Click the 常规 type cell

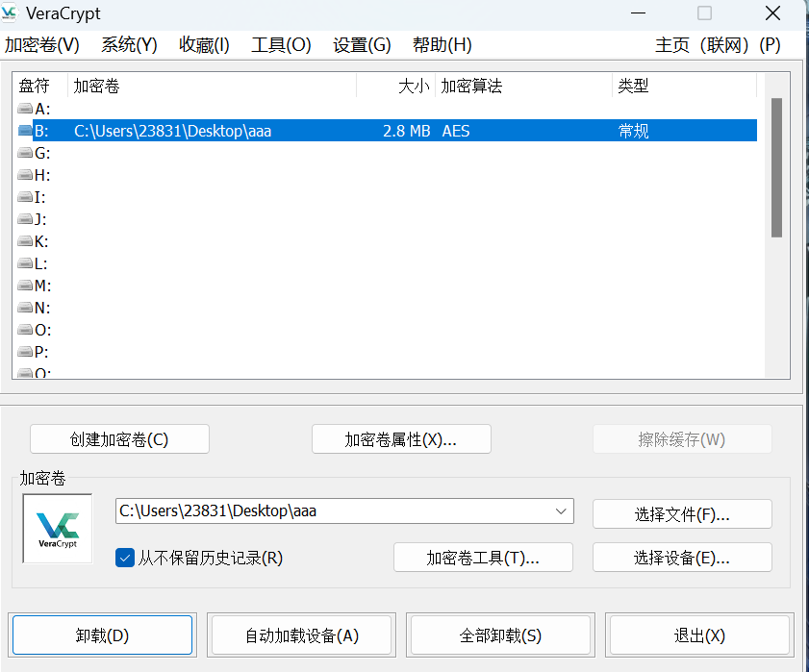point(634,131)
